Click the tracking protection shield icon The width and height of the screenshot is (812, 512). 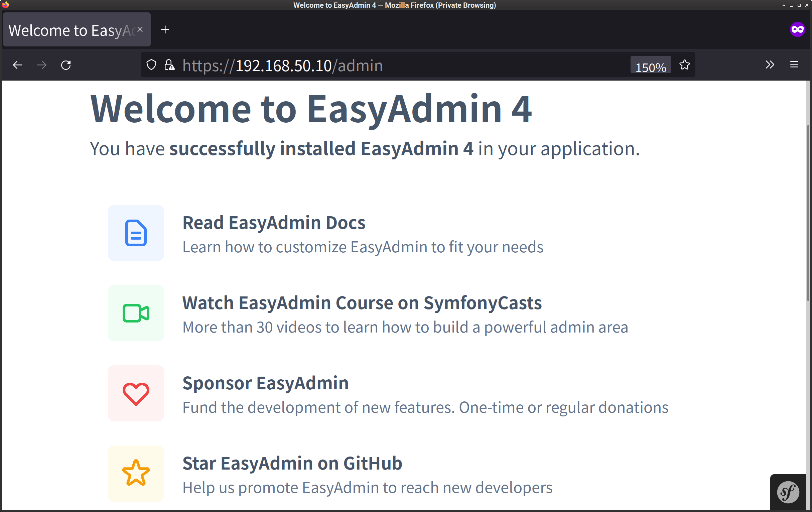tap(151, 65)
